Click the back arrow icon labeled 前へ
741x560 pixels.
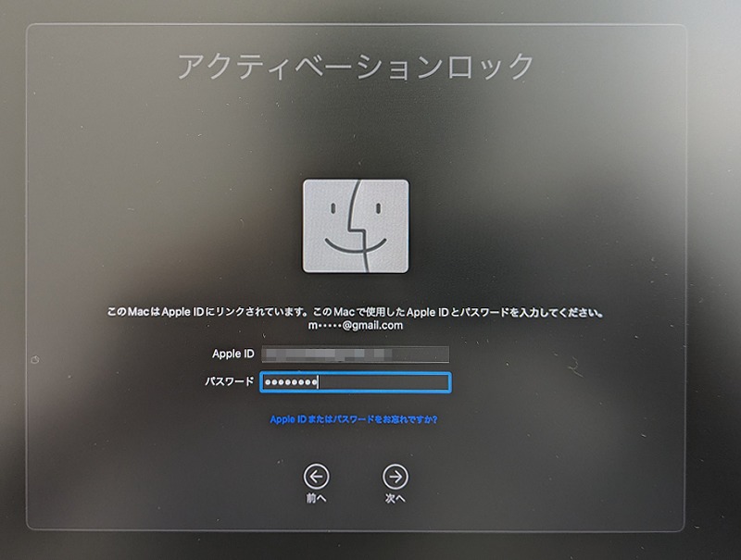pyautogui.click(x=316, y=477)
